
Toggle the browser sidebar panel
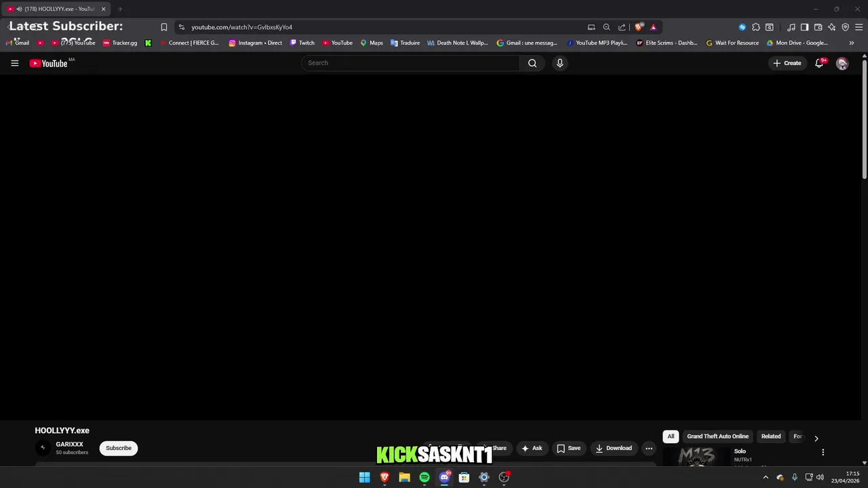pos(804,27)
